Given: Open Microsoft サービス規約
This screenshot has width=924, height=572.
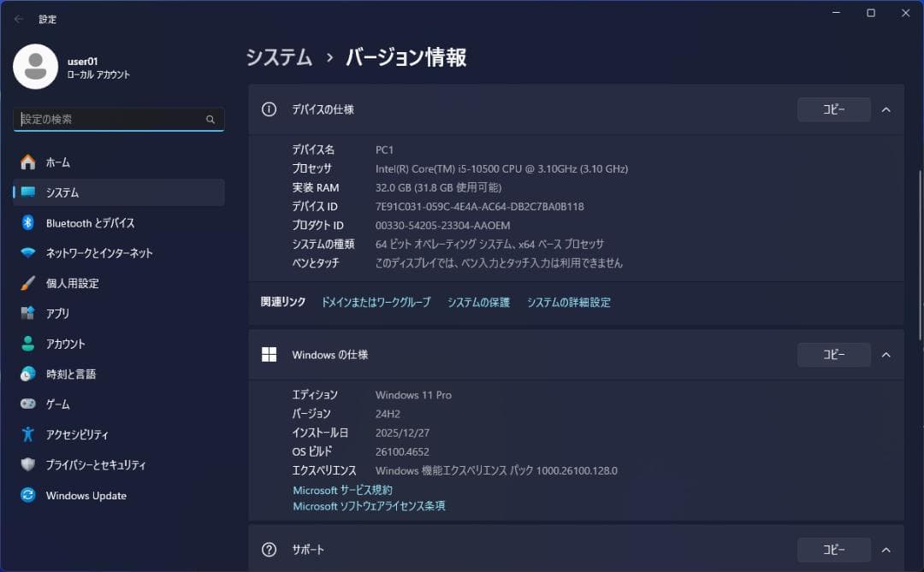Looking at the screenshot, I should point(342,489).
